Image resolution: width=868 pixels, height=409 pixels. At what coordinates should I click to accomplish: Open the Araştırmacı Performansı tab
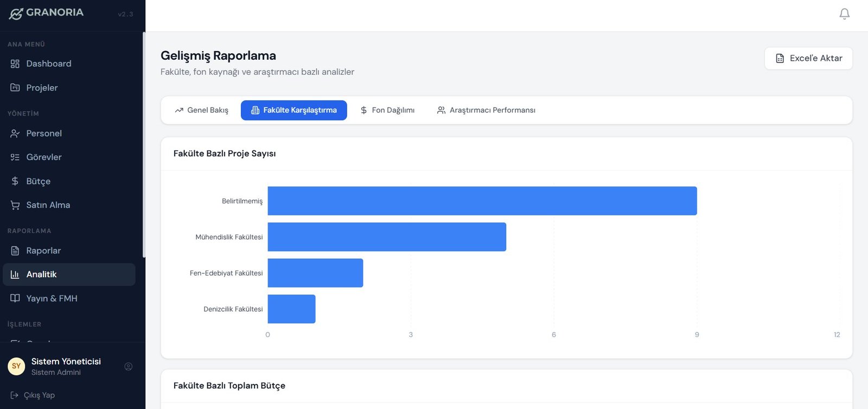pos(486,110)
